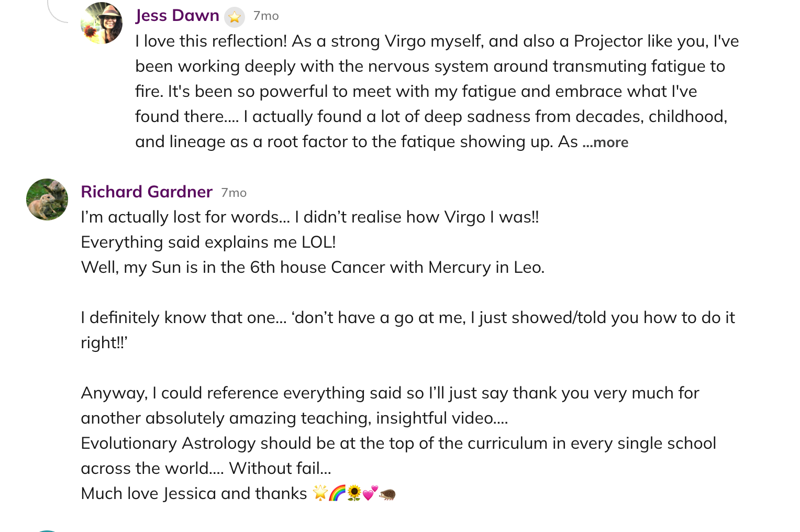Click the hedgehog emoji ending Richard's comment

[387, 494]
